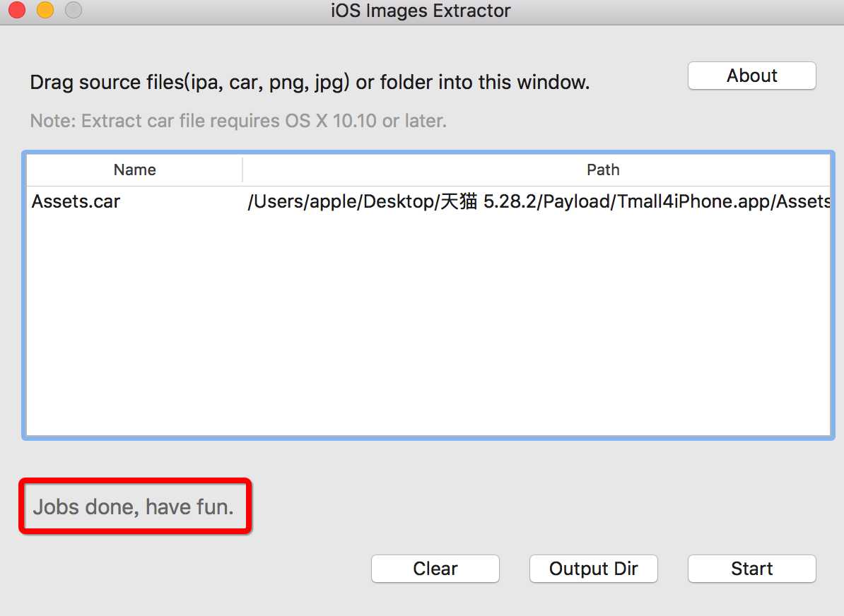
Task: Select the Assets.car file path cell
Action: click(x=538, y=201)
